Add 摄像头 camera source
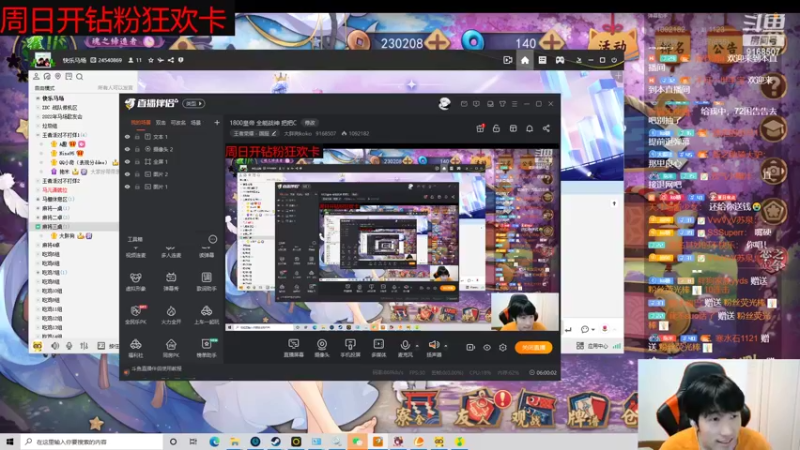This screenshot has height=450, width=800. (322, 348)
